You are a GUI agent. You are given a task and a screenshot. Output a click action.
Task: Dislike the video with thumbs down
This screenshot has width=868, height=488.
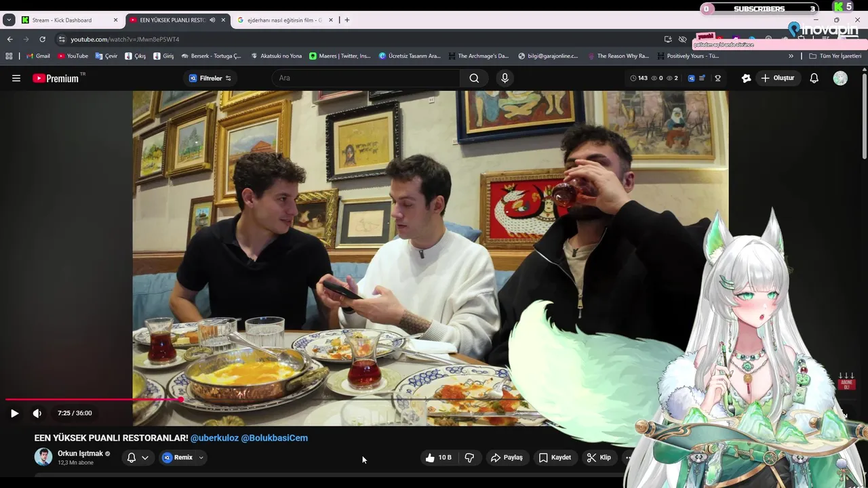pyautogui.click(x=469, y=457)
